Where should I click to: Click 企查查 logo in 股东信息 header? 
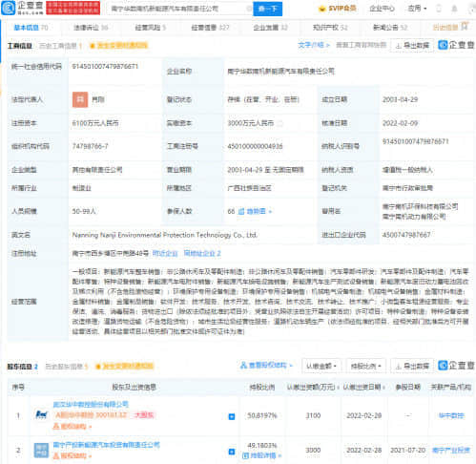click(456, 366)
